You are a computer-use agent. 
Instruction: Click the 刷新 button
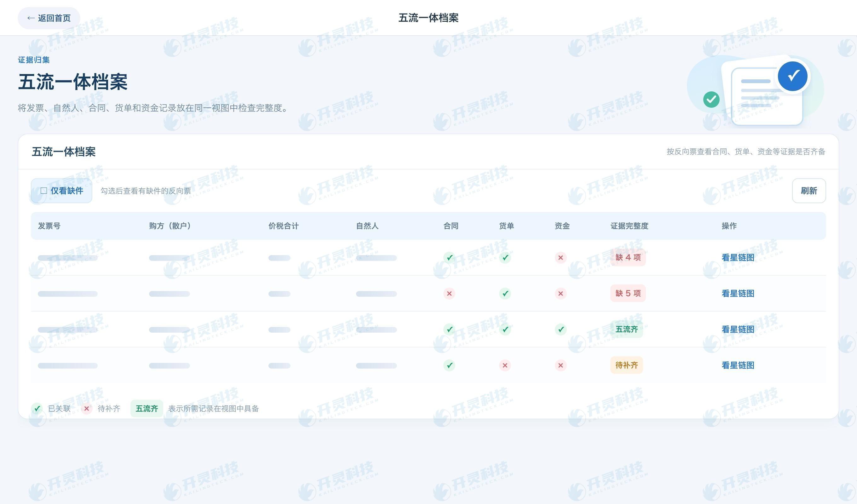click(x=809, y=191)
